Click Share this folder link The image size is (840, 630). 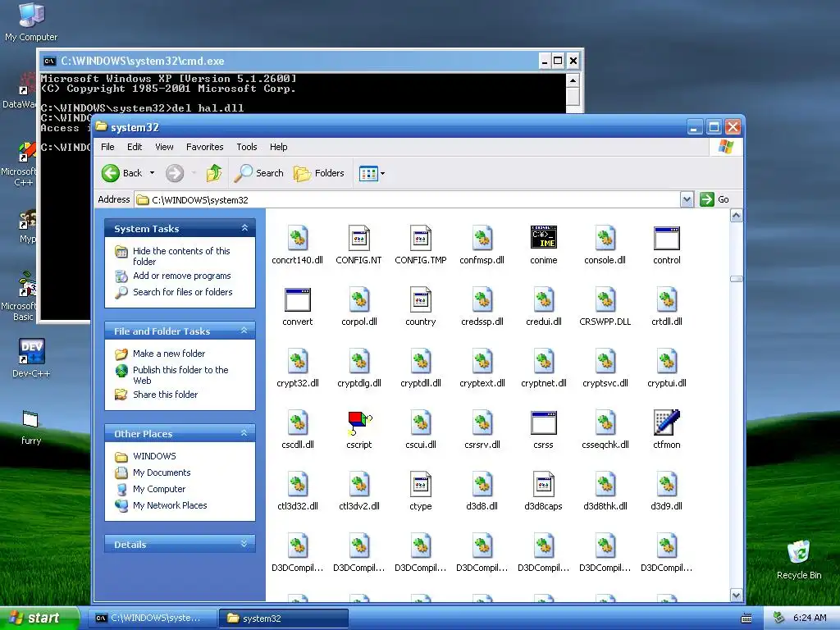[x=165, y=395]
